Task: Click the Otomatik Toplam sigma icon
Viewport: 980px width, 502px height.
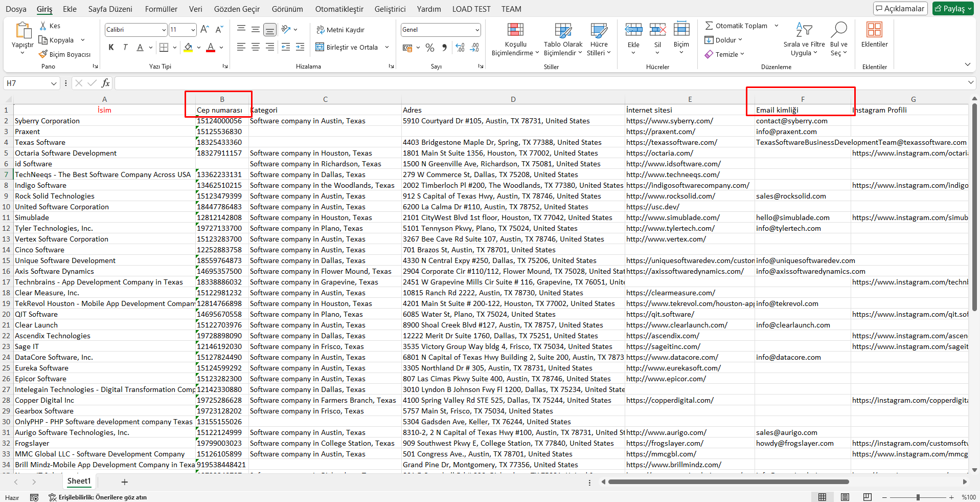Action: (x=709, y=26)
